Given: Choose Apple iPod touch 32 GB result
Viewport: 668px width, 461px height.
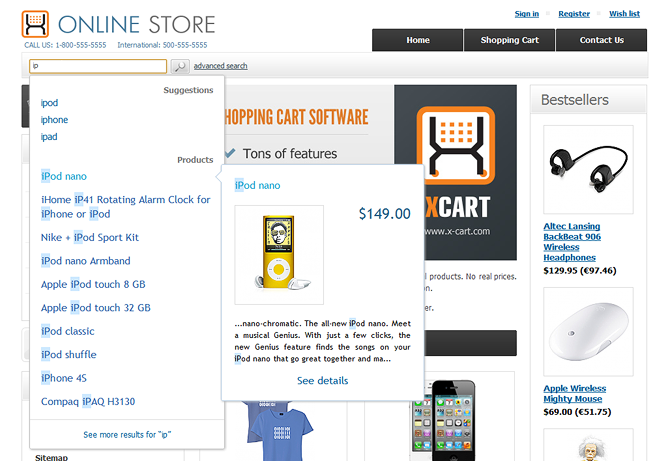Looking at the screenshot, I should click(x=96, y=308).
